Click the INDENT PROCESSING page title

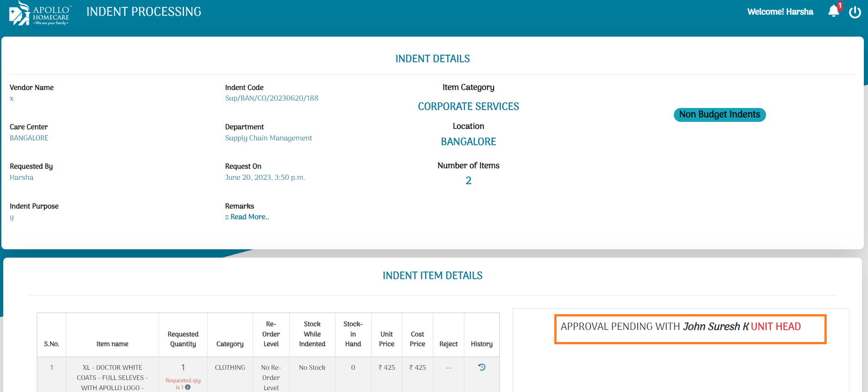click(144, 12)
